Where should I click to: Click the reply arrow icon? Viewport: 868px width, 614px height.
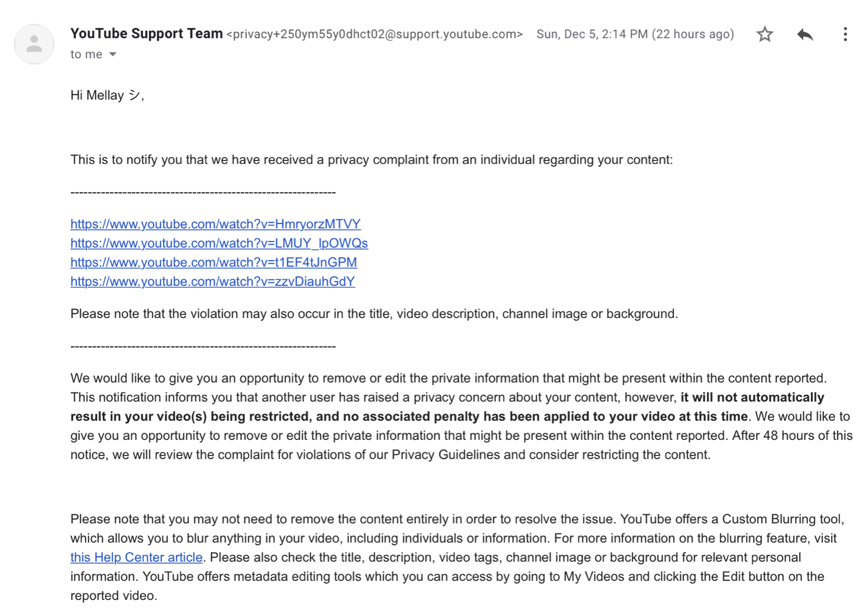coord(805,35)
